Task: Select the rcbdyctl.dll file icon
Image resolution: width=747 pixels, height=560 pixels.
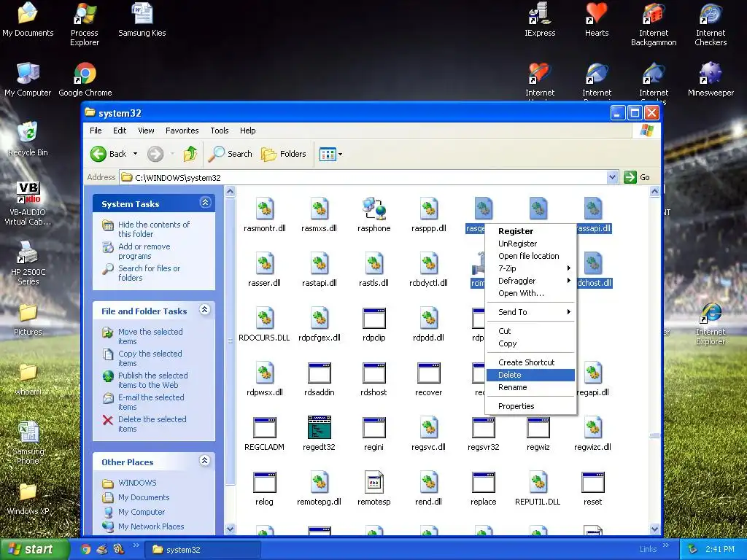Action: (x=429, y=264)
